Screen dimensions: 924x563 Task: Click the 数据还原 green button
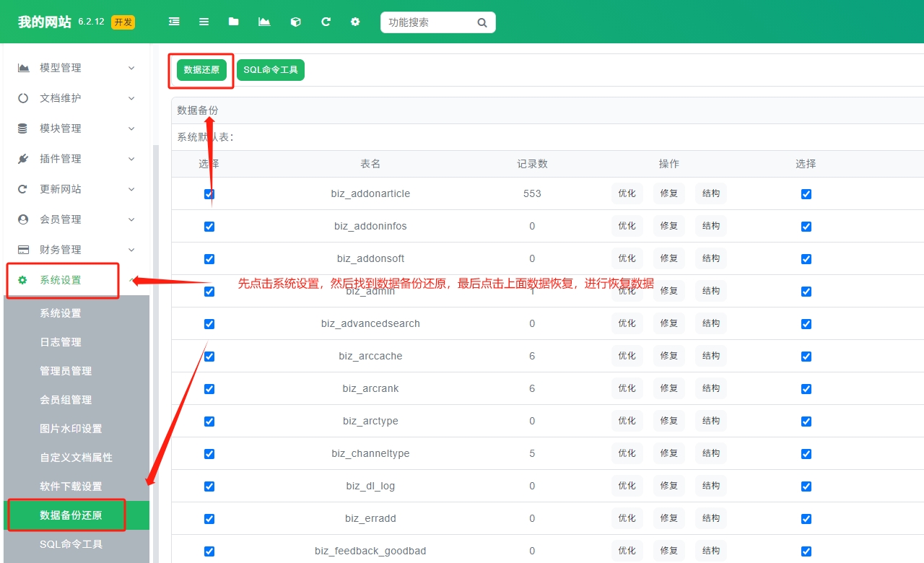pyautogui.click(x=201, y=70)
